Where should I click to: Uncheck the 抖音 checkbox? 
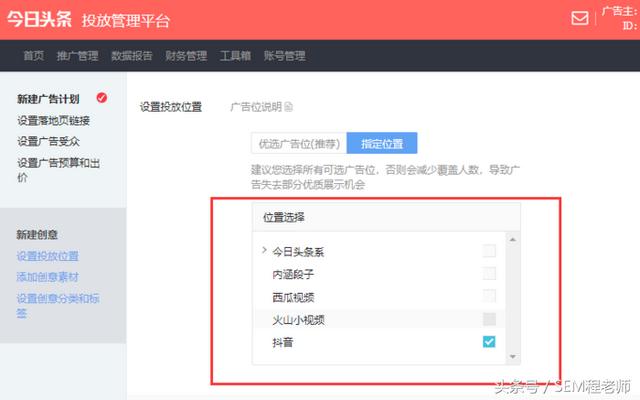pos(489,342)
